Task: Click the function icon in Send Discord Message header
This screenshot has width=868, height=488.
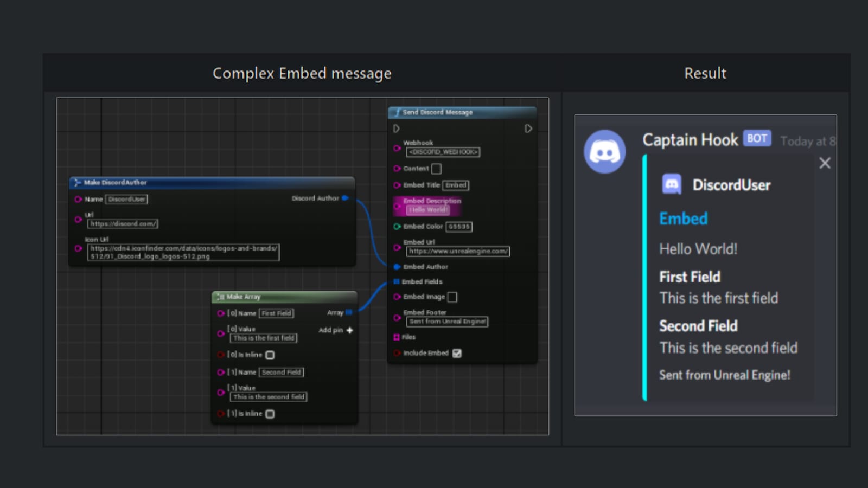Action: point(397,112)
